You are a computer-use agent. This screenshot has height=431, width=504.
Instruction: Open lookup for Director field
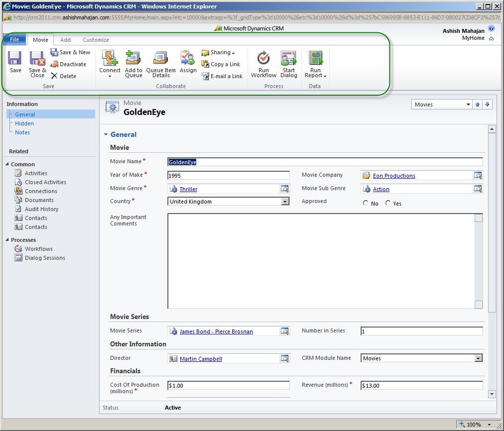point(285,358)
